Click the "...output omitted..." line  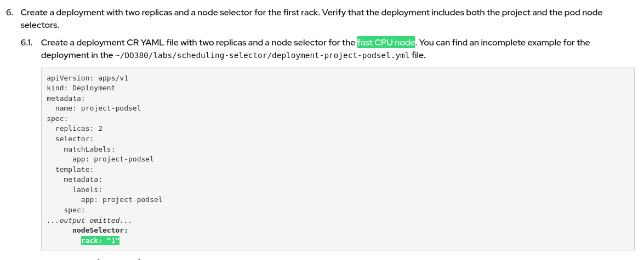[89, 221]
